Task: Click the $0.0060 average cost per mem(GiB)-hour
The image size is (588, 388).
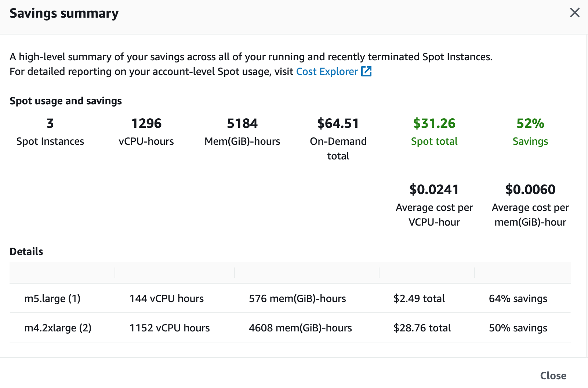Action: click(x=530, y=190)
